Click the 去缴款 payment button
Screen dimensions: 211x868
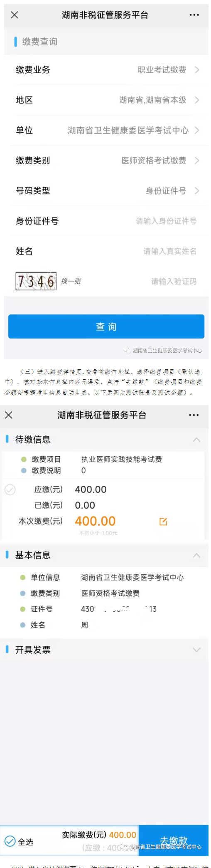click(x=174, y=840)
